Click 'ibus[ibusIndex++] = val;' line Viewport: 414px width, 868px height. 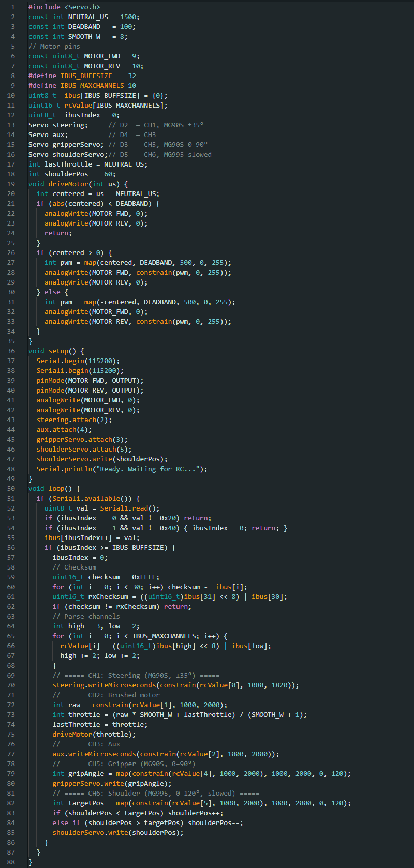tap(92, 538)
